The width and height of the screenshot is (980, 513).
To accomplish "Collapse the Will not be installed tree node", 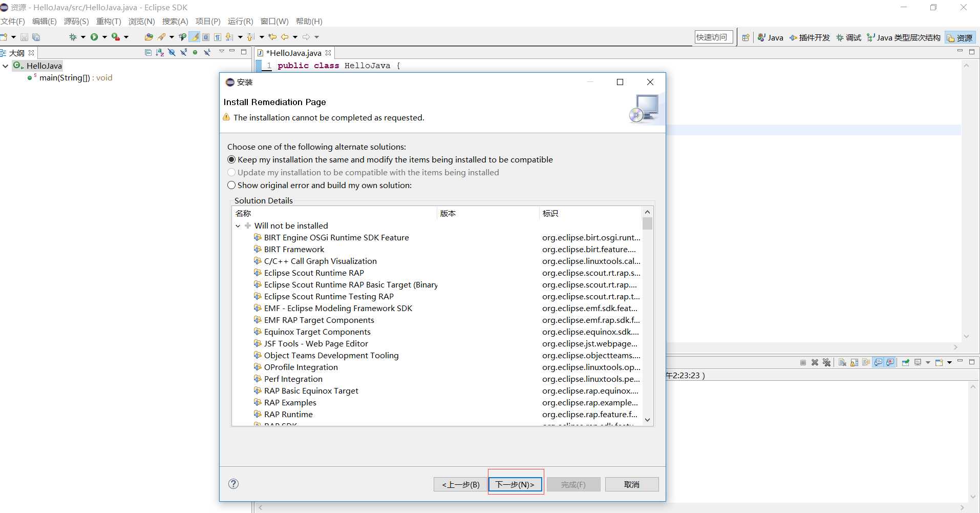I will click(238, 226).
